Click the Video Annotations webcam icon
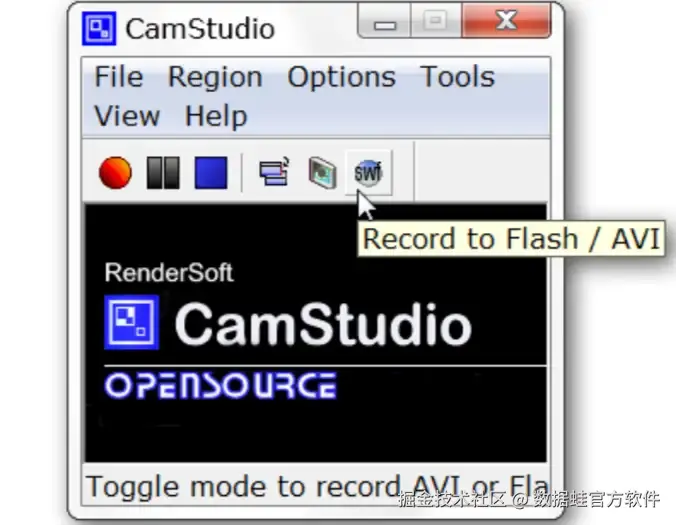The width and height of the screenshot is (676, 525). [322, 173]
